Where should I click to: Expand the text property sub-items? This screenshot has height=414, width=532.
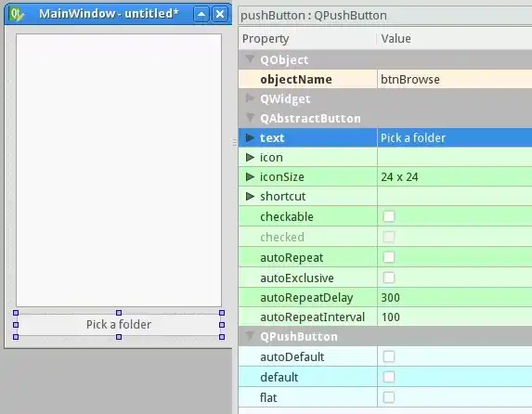250,137
